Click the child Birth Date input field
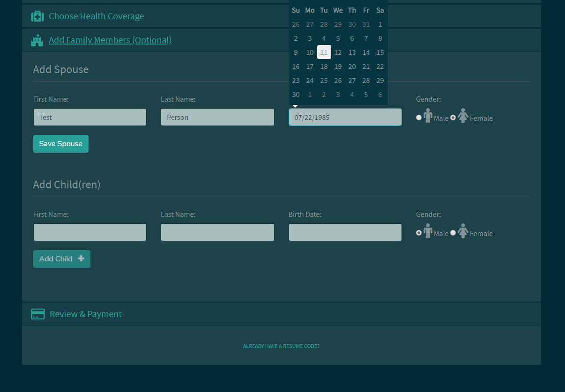 pos(345,232)
